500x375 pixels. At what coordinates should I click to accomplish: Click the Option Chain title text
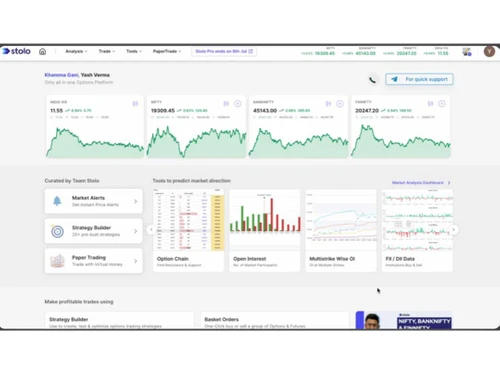173,259
